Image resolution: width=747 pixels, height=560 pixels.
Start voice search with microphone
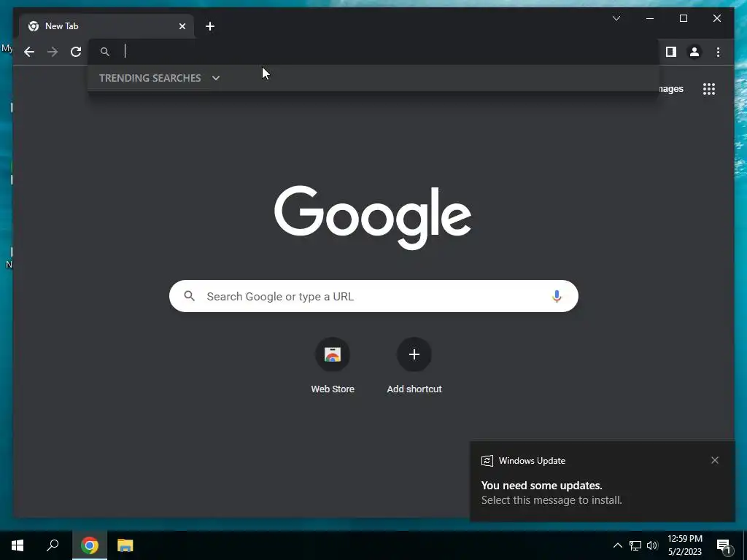[x=557, y=296]
